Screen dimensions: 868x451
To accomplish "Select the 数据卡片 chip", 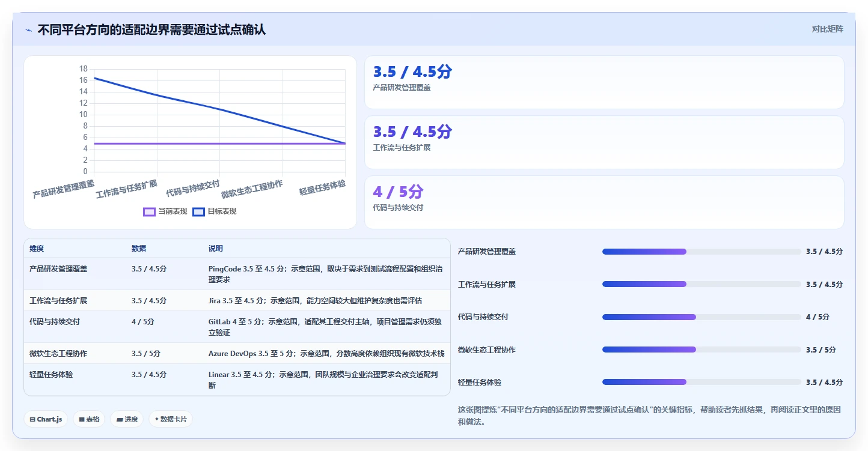I will 171,419.
